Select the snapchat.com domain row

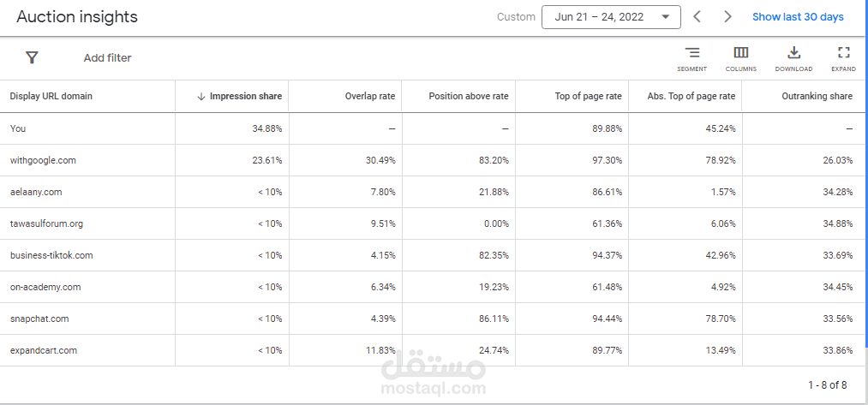pyautogui.click(x=433, y=319)
